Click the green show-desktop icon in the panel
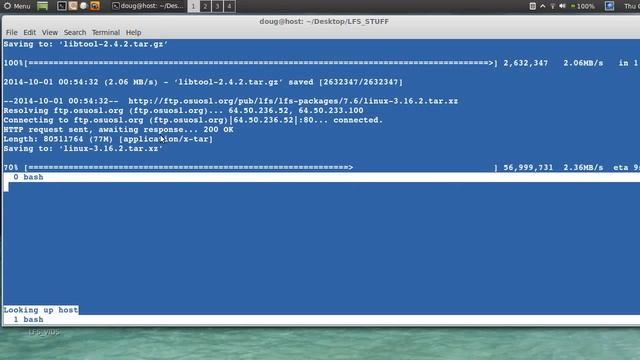Screen dimensions: 640x360 [42, 6]
